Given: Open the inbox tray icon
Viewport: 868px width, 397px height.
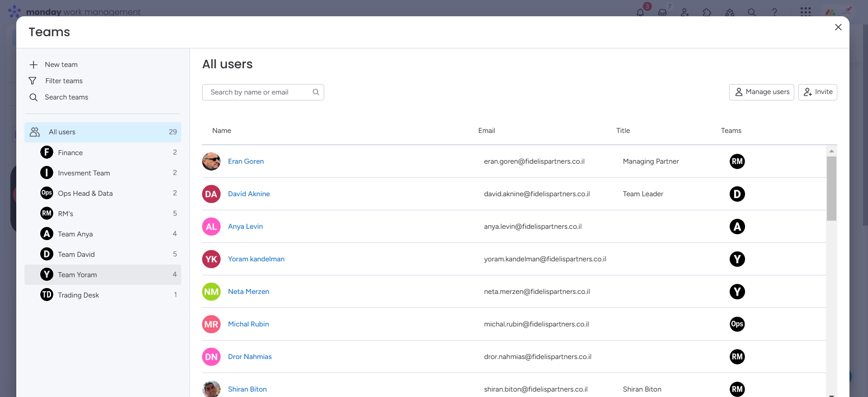Looking at the screenshot, I should pyautogui.click(x=662, y=12).
